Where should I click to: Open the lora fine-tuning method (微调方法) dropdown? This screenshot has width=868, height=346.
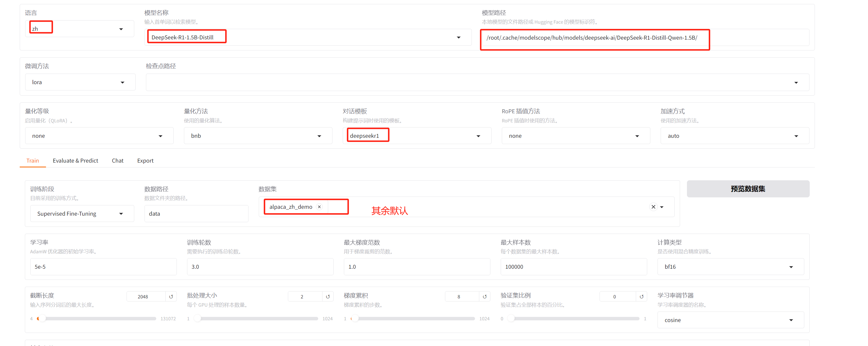122,82
